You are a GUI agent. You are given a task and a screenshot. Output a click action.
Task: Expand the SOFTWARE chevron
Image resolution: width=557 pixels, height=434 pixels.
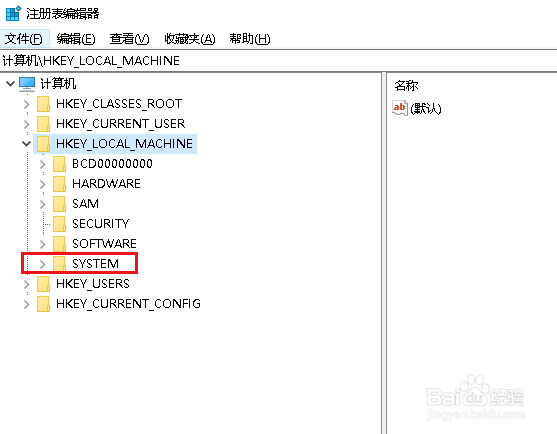pyautogui.click(x=43, y=244)
